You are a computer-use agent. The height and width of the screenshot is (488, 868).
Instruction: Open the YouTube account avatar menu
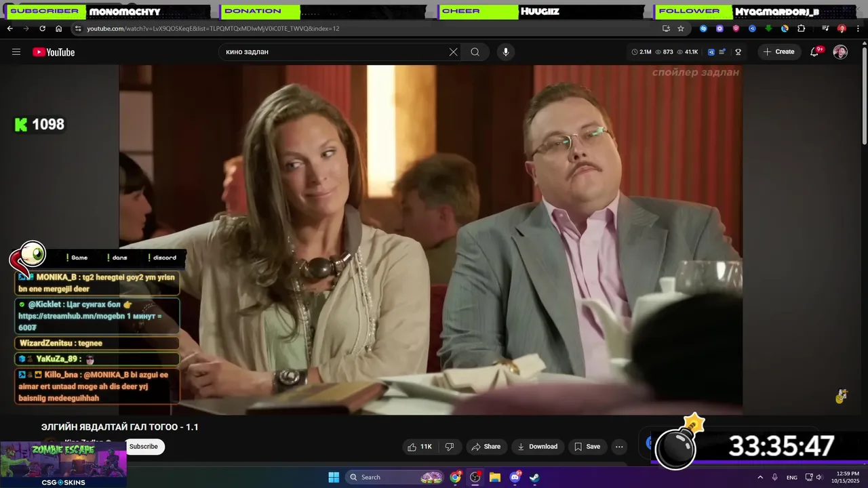click(840, 52)
